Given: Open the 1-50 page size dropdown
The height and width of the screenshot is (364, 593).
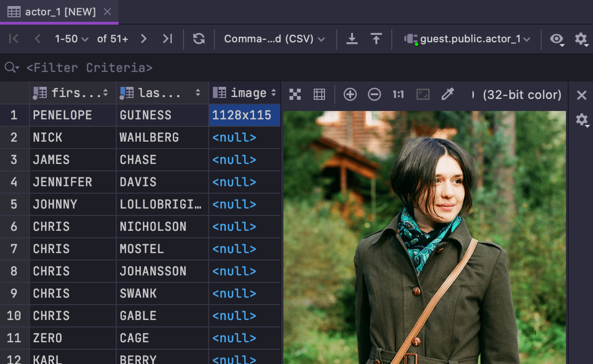Looking at the screenshot, I should click(x=71, y=39).
